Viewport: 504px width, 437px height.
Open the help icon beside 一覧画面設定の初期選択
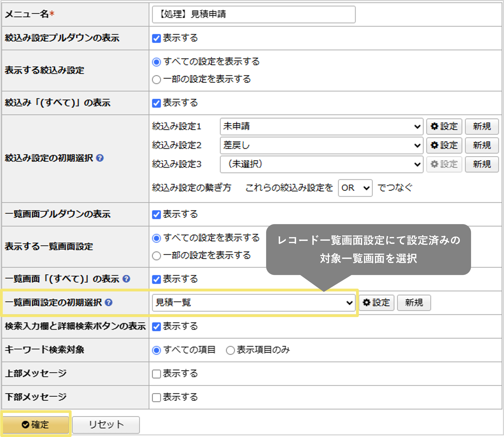(x=109, y=303)
